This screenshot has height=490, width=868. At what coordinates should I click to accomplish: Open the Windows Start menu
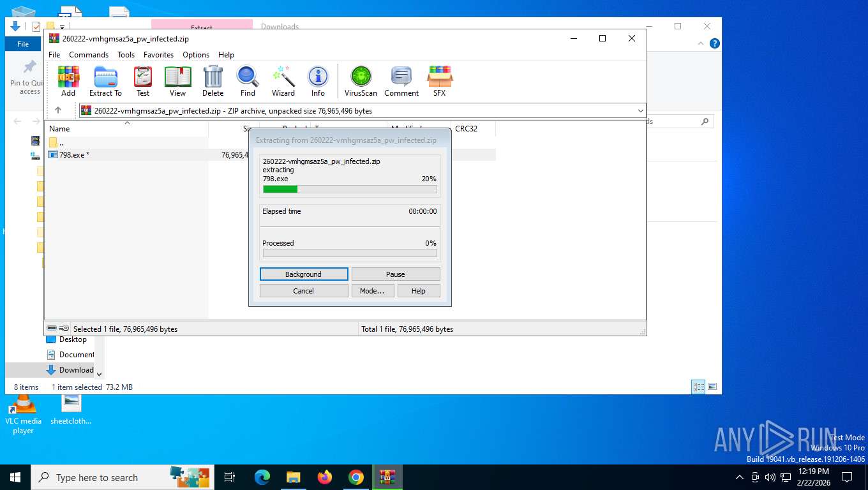pyautogui.click(x=15, y=477)
